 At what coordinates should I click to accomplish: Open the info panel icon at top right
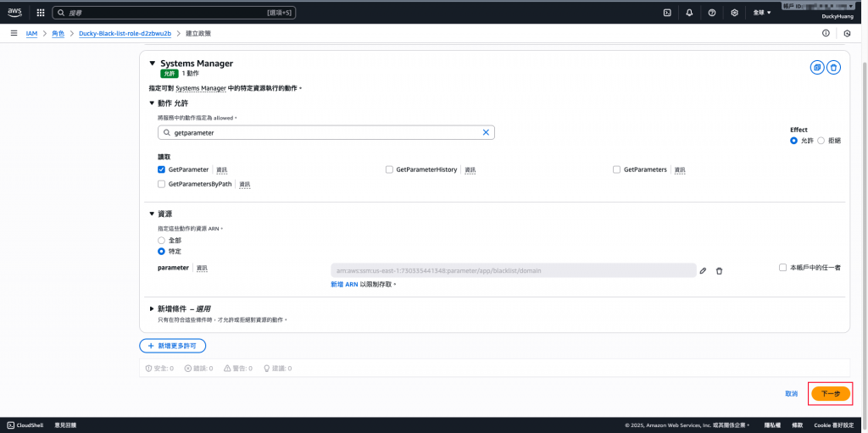[826, 33]
